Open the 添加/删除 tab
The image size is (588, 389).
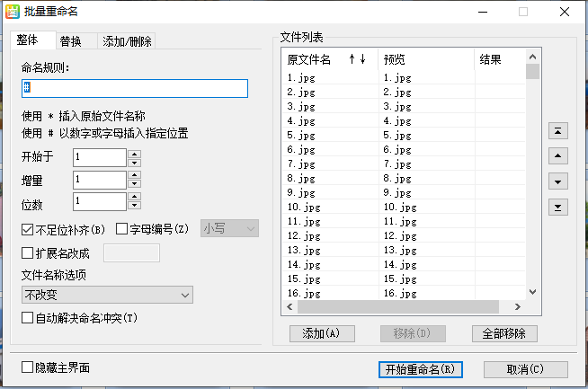pyautogui.click(x=127, y=41)
